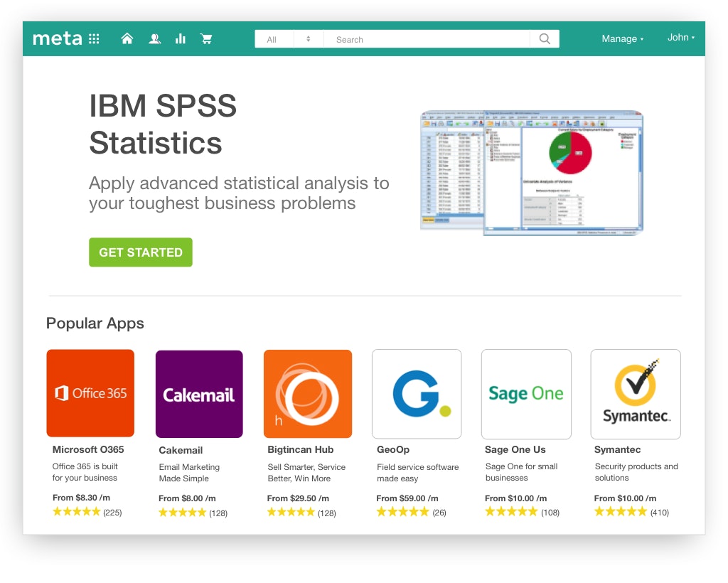Open the Microsoft O365 title link
The image size is (728, 583).
[88, 449]
